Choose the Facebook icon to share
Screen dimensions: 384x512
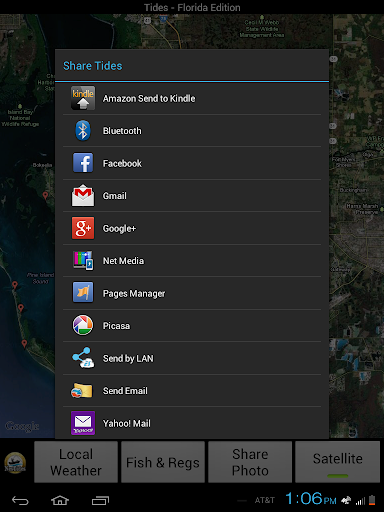83,163
